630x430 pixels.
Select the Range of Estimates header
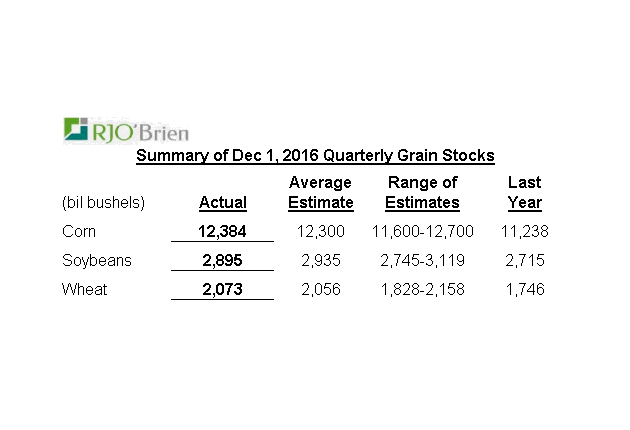[x=422, y=192]
